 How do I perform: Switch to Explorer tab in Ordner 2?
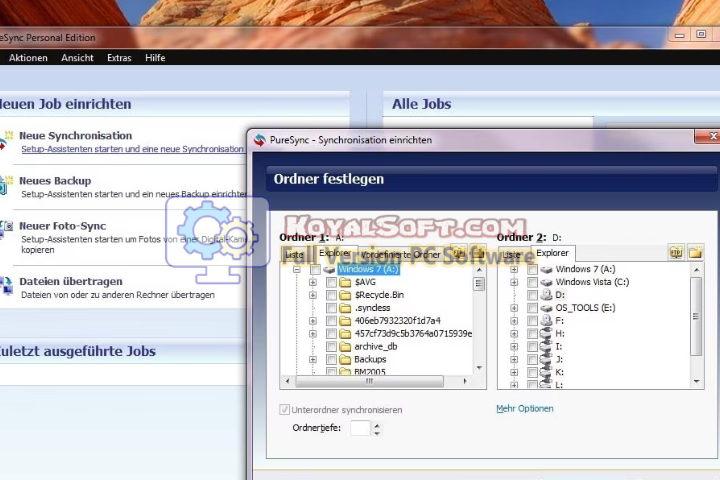point(552,253)
